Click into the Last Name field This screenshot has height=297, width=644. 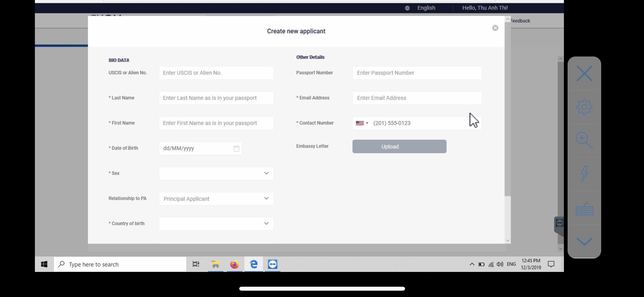click(216, 98)
